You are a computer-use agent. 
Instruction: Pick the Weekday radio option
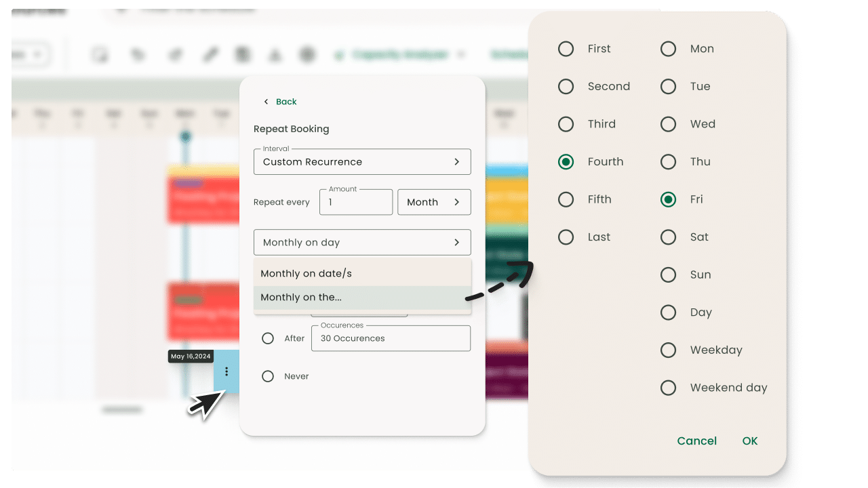(668, 350)
